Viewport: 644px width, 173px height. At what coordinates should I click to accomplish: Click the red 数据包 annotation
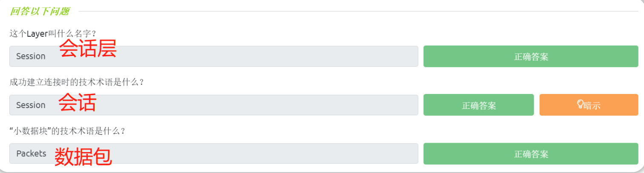(x=83, y=156)
